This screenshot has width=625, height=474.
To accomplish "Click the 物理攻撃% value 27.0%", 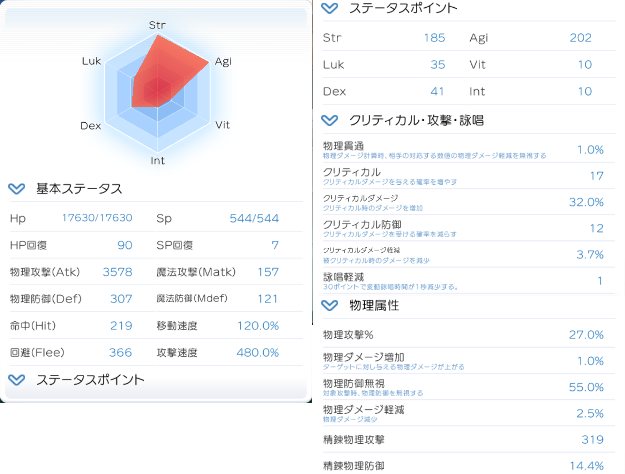I will tap(586, 334).
